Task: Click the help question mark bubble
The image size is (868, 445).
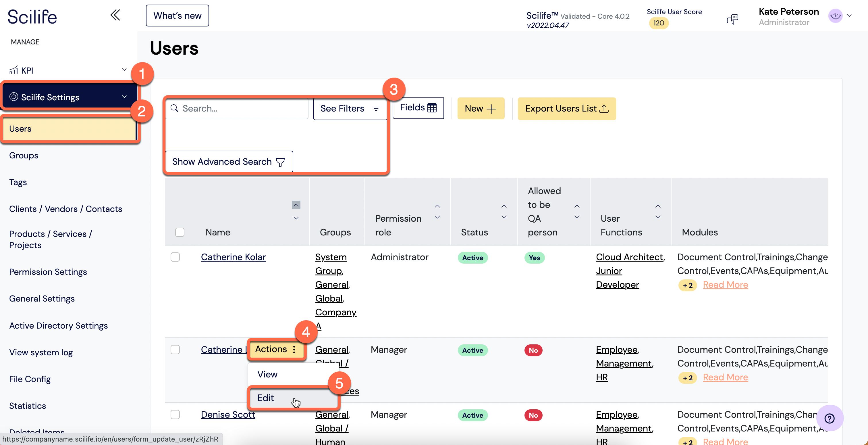Action: click(829, 418)
